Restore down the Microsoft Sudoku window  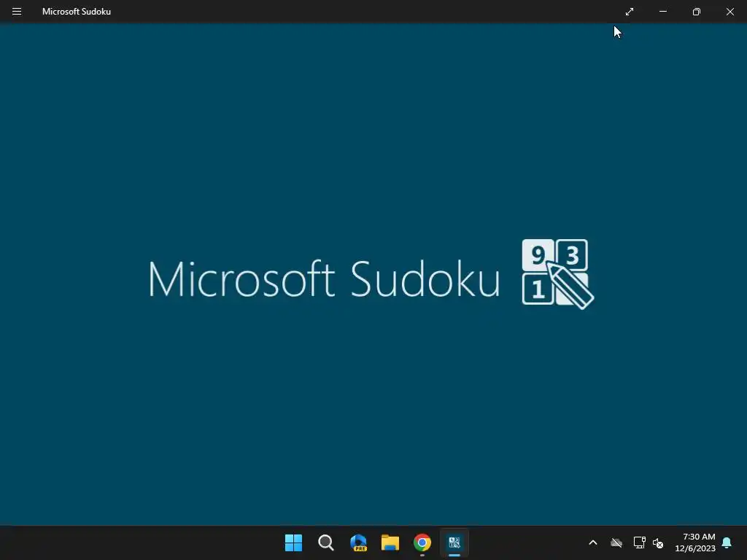click(697, 12)
